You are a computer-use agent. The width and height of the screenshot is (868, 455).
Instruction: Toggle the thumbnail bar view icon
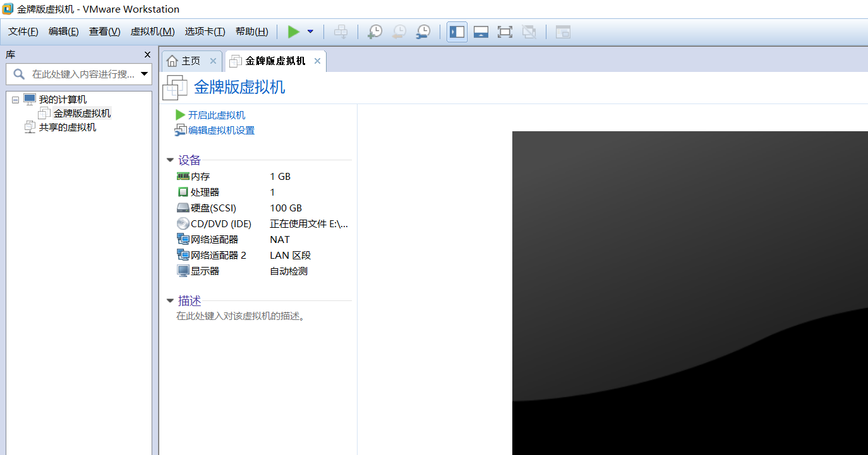pos(481,32)
